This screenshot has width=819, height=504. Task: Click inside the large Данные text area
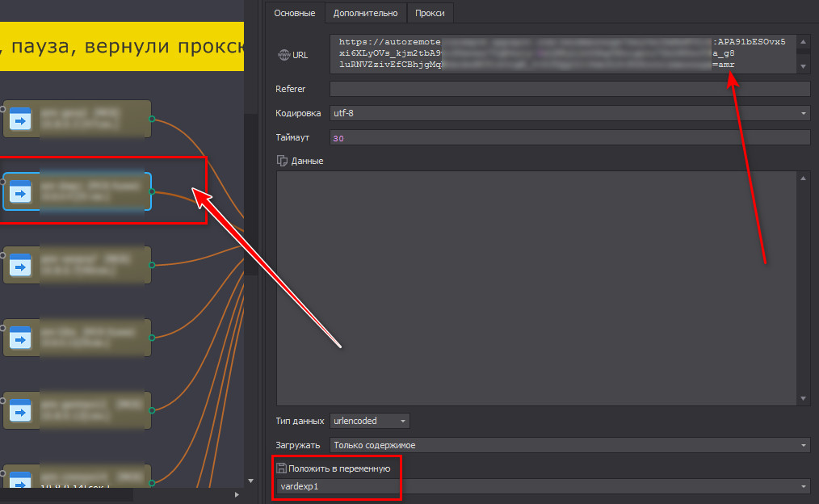pyautogui.click(x=536, y=287)
